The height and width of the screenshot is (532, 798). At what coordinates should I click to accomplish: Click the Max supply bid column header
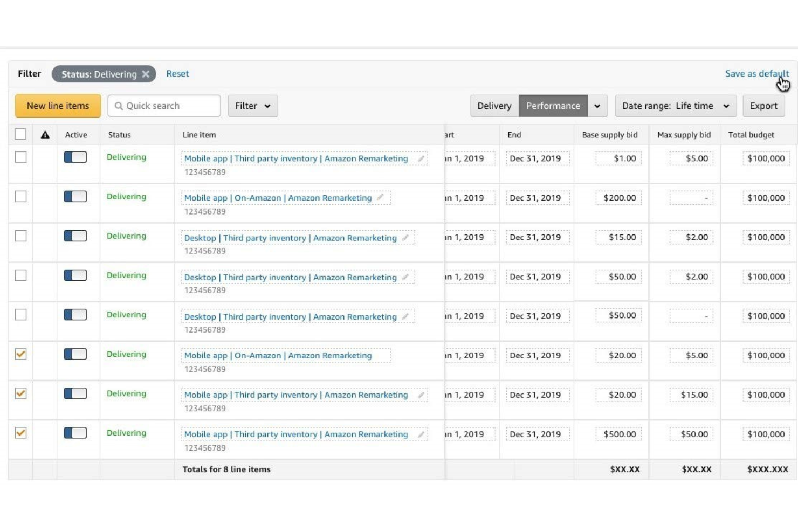[x=684, y=135]
